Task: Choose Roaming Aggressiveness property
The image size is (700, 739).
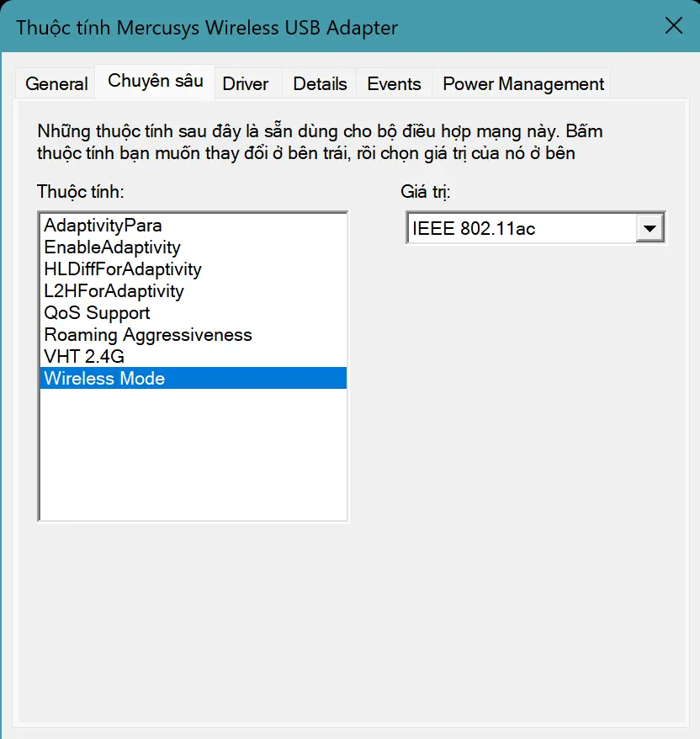Action: click(x=194, y=335)
